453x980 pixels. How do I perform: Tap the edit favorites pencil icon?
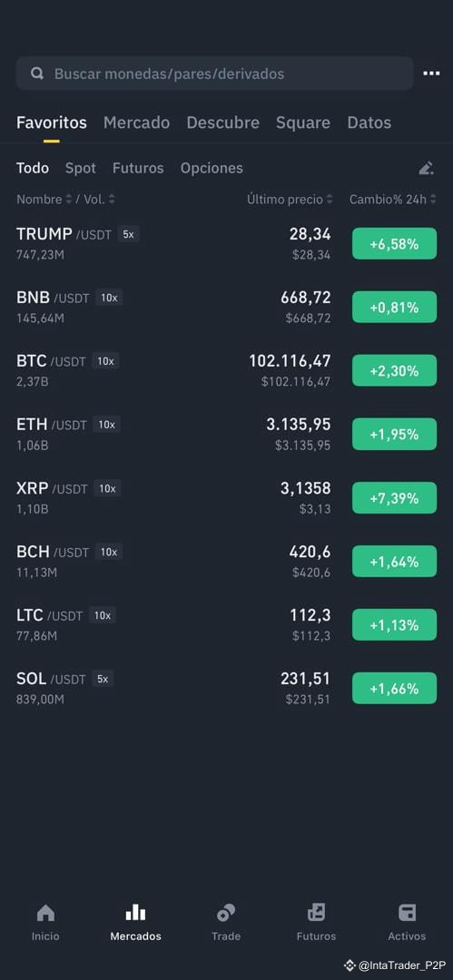pyautogui.click(x=426, y=168)
